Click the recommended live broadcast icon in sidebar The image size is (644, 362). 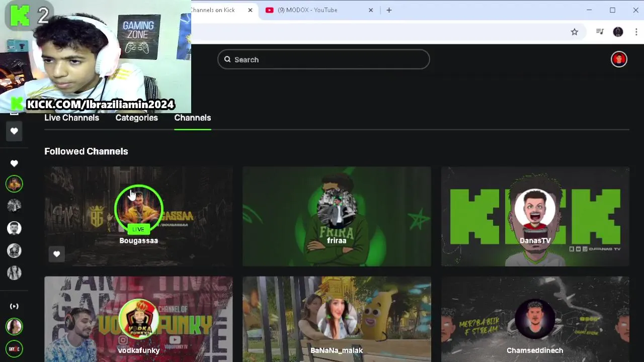[14, 306]
